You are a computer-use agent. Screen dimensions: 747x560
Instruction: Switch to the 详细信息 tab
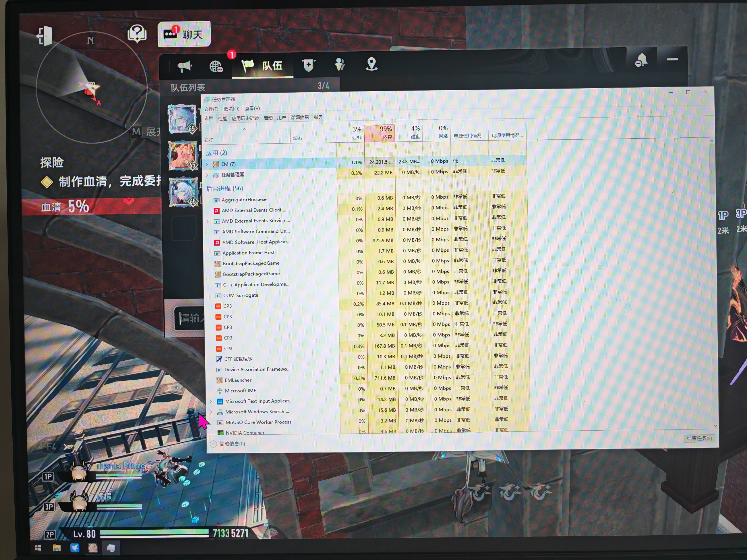(300, 117)
